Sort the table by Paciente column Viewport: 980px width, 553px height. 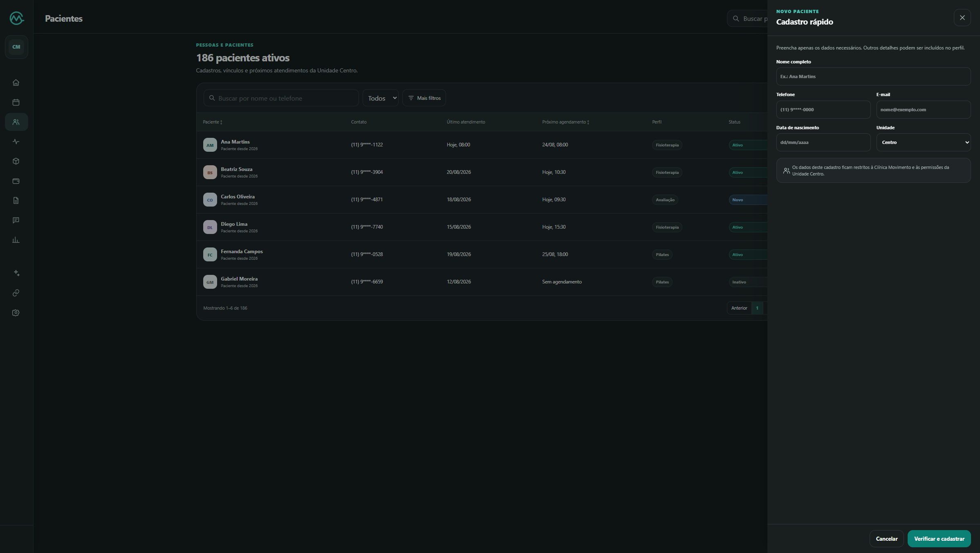(x=213, y=122)
